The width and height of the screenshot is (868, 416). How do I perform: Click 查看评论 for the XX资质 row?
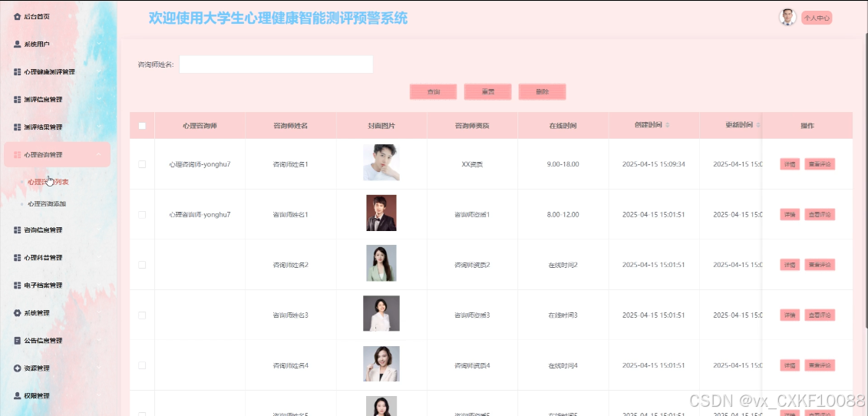[x=820, y=164]
